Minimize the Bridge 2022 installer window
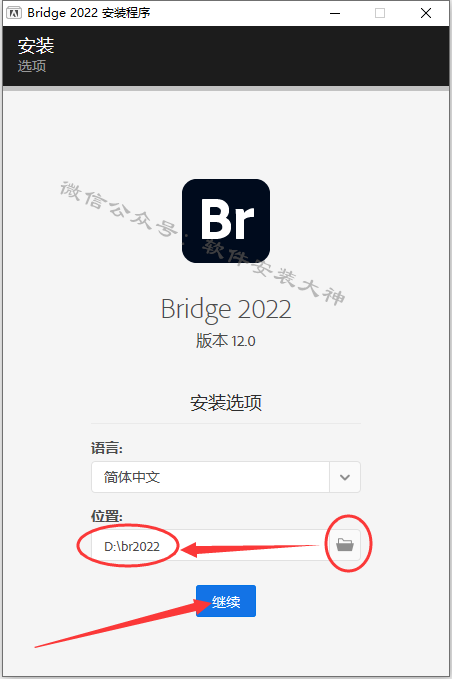Screen dimensions: 452x679 335,13
